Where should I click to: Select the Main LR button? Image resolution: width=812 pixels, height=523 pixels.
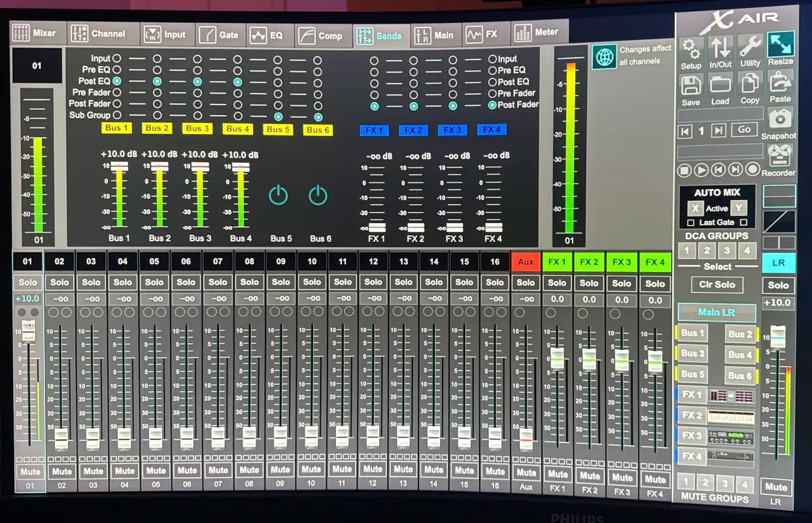point(717,312)
